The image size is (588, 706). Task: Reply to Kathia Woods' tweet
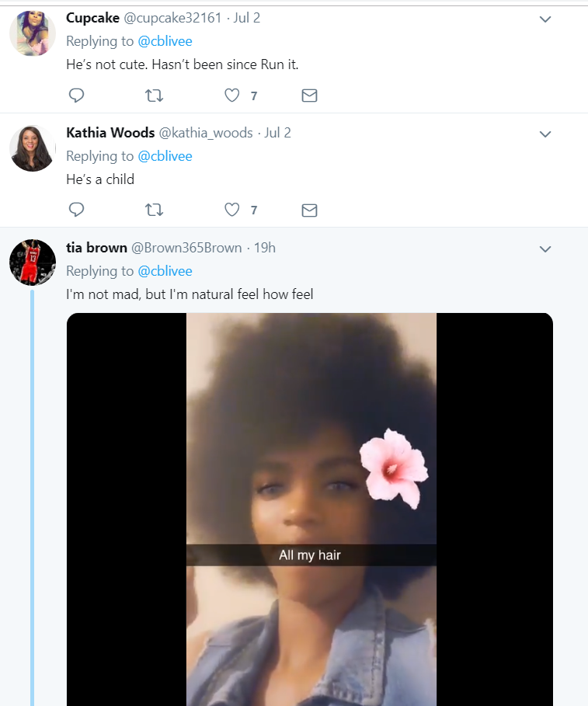point(76,210)
